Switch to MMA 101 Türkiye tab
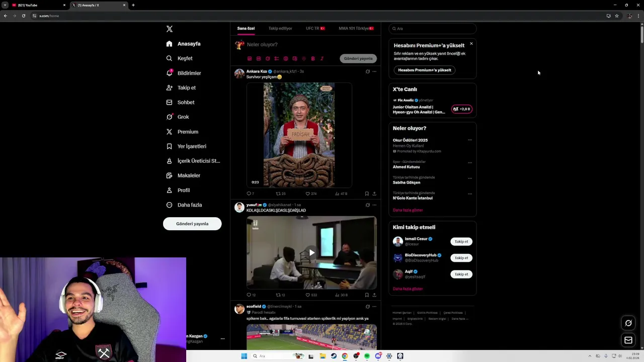 pos(356,29)
